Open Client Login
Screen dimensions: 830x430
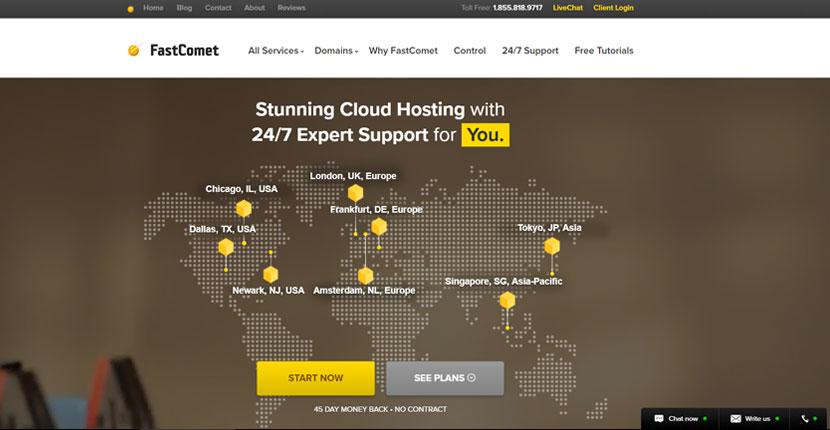pos(614,8)
